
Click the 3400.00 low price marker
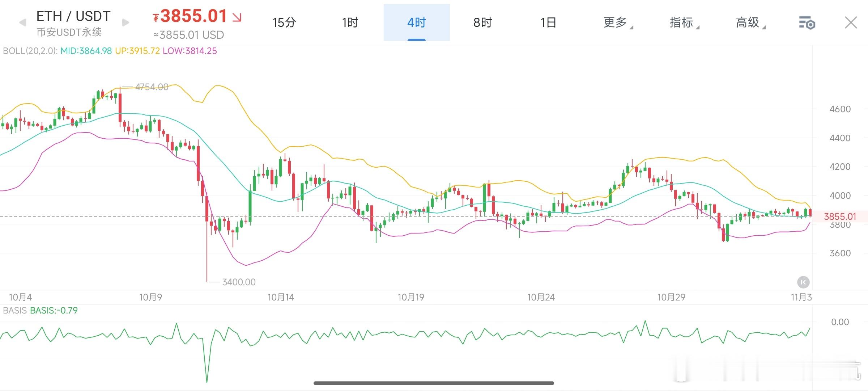click(x=238, y=282)
